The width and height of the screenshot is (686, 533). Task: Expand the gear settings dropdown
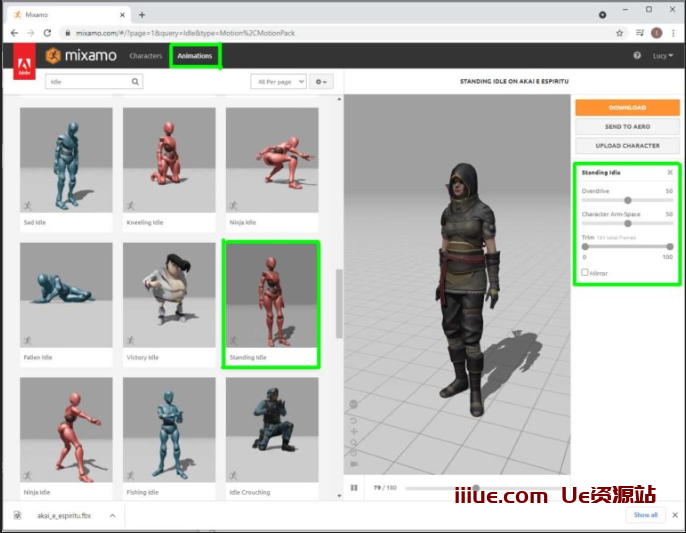click(322, 82)
